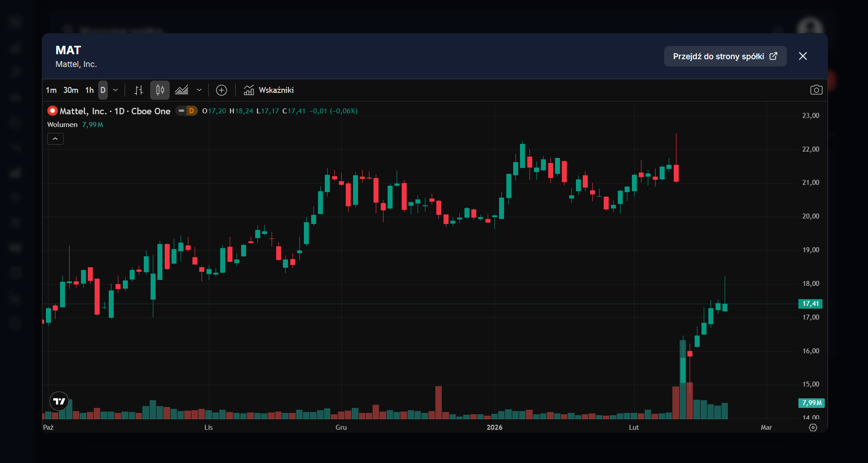Click the 17,41 current price label
Viewport: 868px width, 463px height.
pos(810,304)
